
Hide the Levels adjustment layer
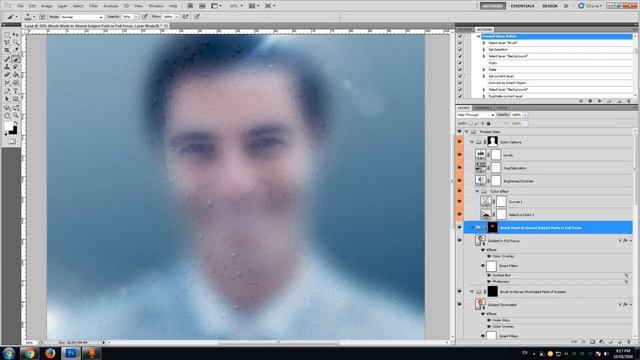tap(460, 155)
